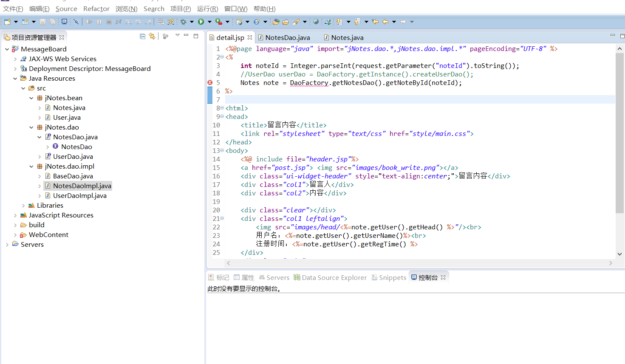Image resolution: width=625 pixels, height=364 pixels.
Task: Expand the Libraries node
Action: coord(23,206)
